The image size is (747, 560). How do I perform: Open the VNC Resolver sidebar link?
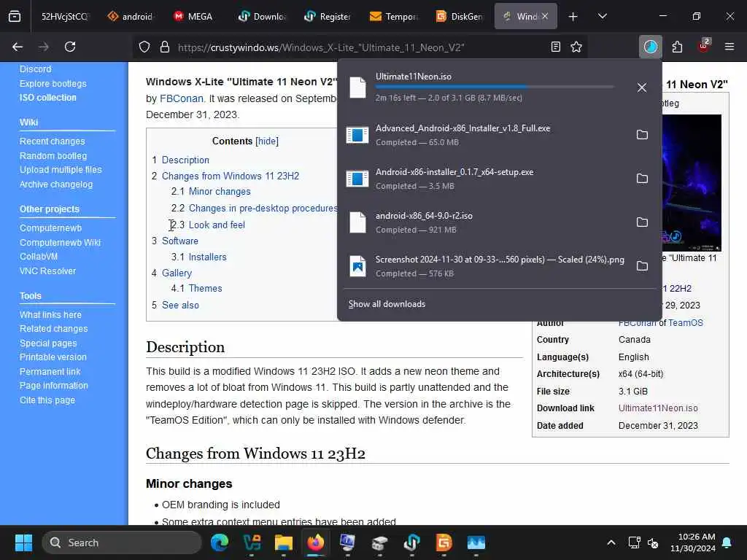click(47, 271)
